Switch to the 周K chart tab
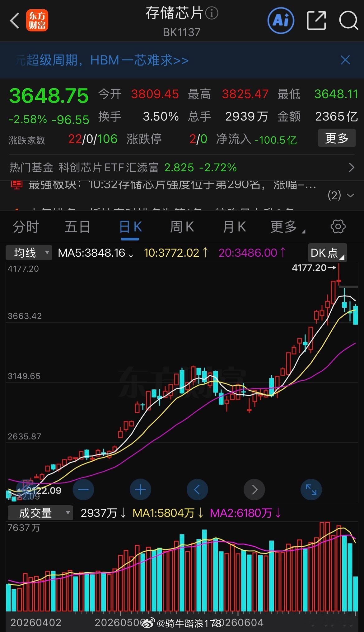 point(182,227)
